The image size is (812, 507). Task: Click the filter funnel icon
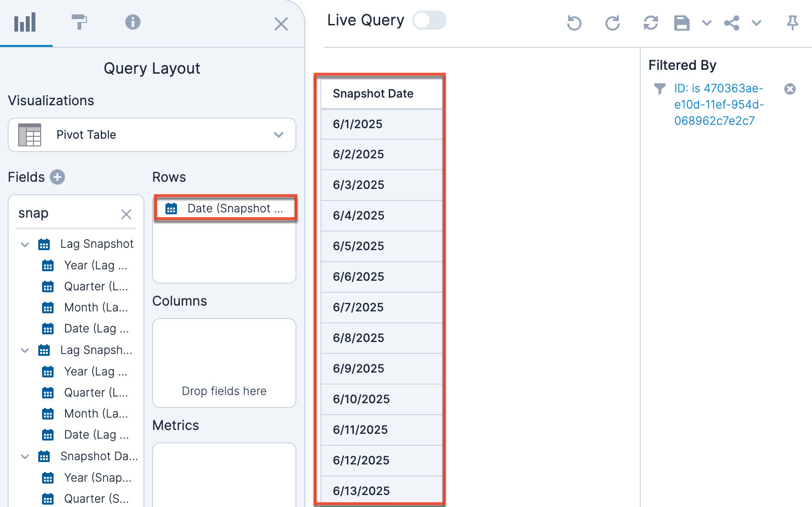click(660, 89)
